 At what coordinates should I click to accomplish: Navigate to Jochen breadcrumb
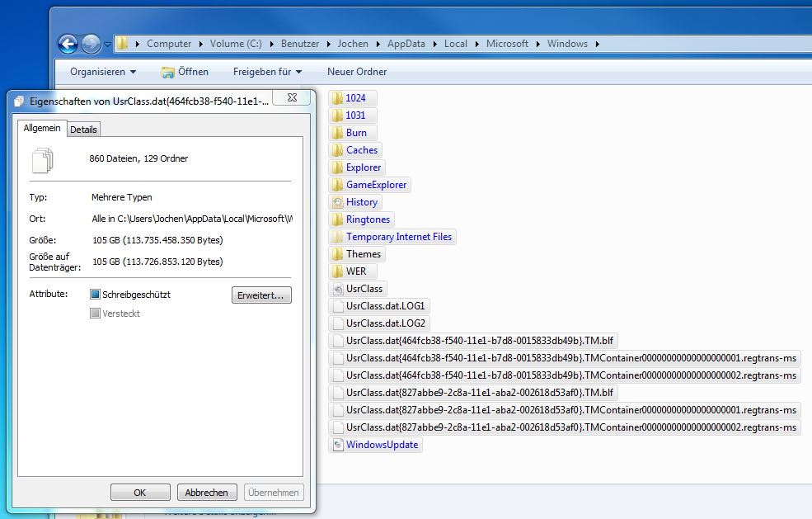click(x=353, y=44)
